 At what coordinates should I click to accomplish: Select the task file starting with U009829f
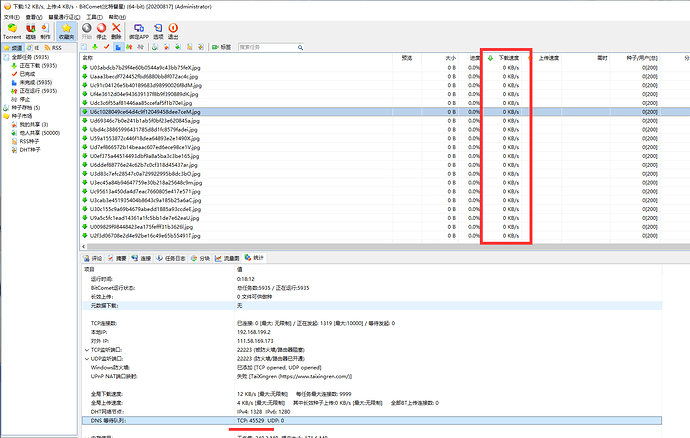point(141,227)
